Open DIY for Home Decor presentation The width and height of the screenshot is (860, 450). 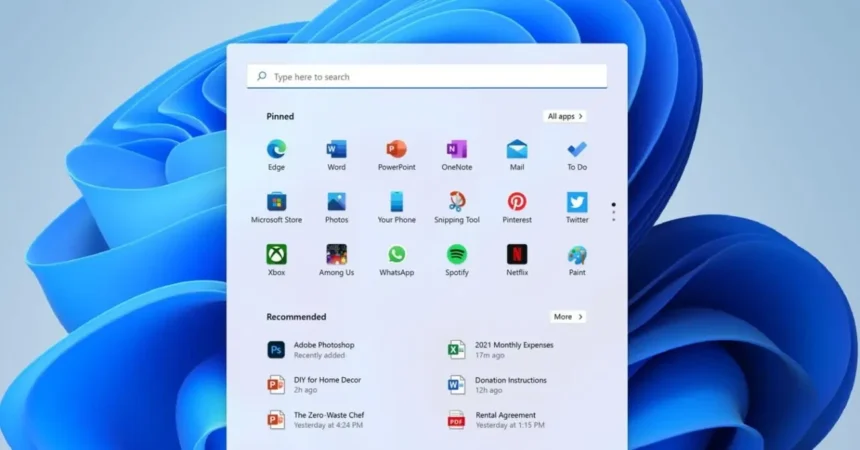[314, 385]
